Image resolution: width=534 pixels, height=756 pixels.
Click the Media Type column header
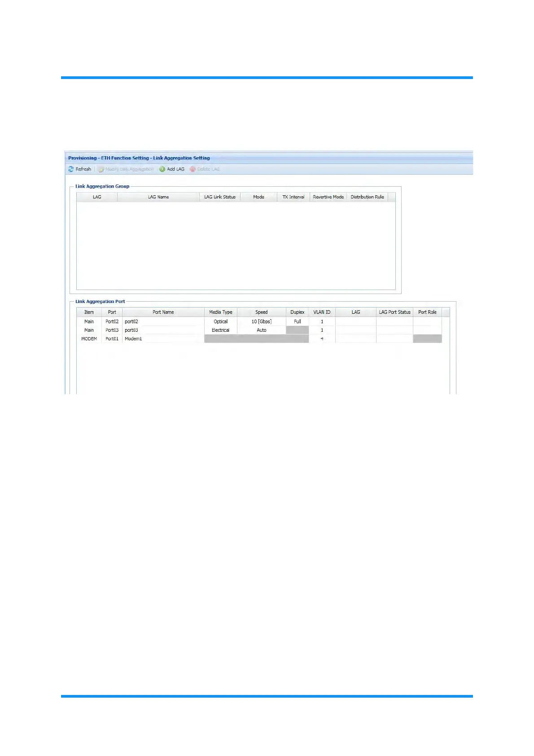(x=221, y=312)
